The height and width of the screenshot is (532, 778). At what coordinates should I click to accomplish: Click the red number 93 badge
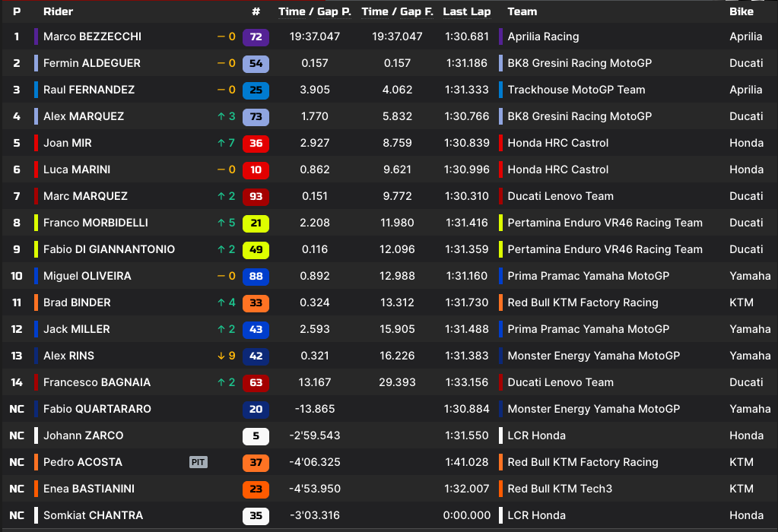coord(256,196)
